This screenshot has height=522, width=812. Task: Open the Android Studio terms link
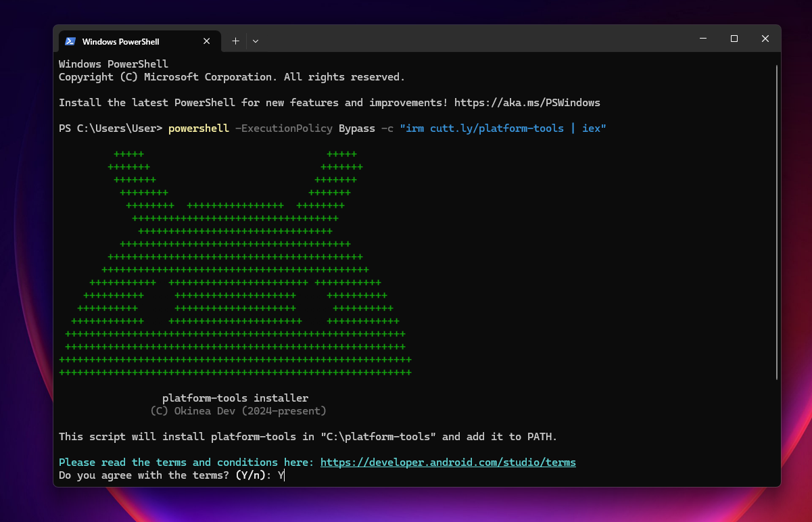click(x=448, y=462)
